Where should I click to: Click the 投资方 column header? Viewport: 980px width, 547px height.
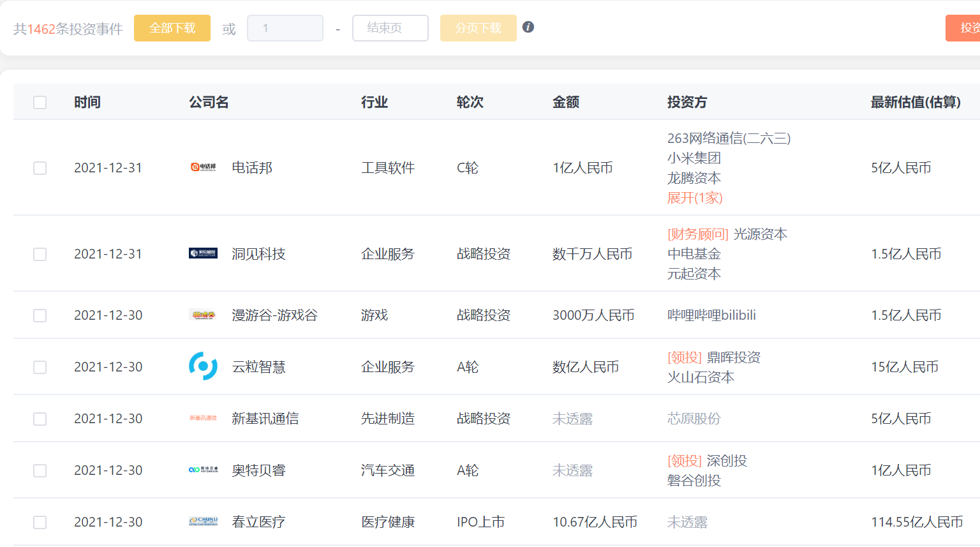687,102
